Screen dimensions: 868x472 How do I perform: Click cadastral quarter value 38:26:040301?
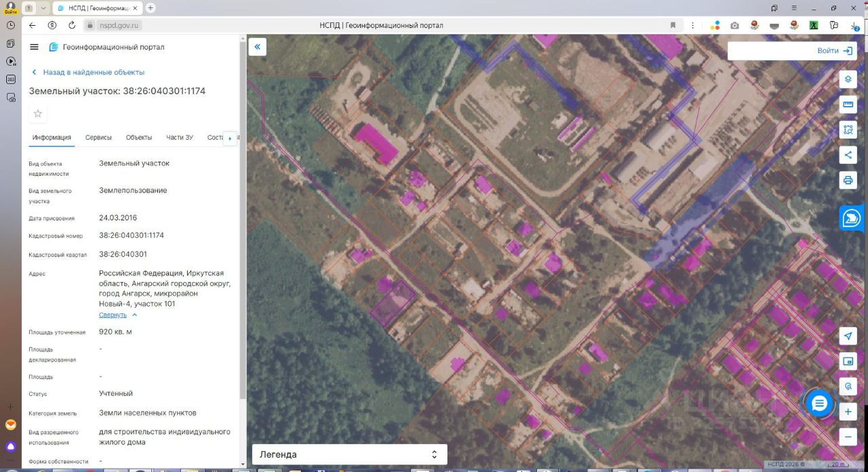point(123,254)
